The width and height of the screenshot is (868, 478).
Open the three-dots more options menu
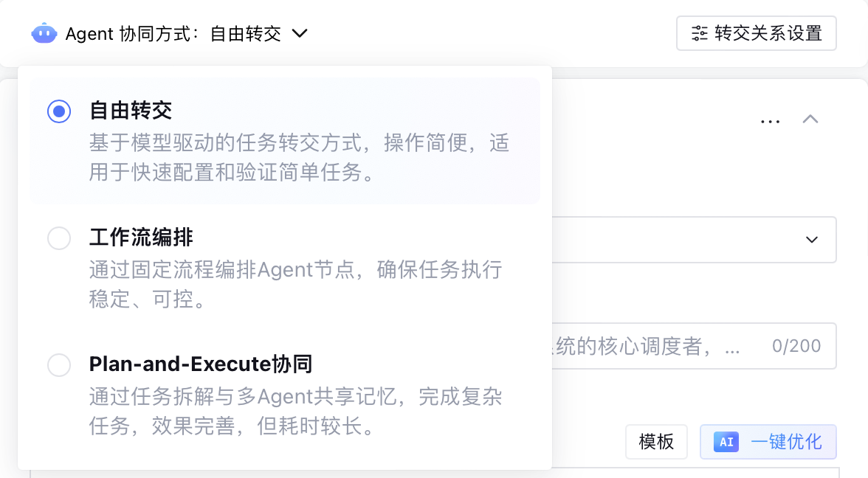coord(770,121)
